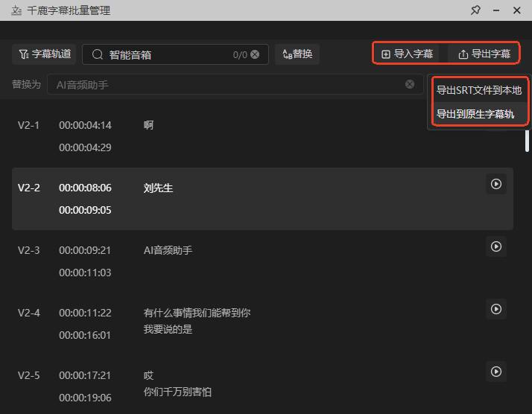The image size is (532, 414).
Task: Clear the search field text
Action: [255, 54]
